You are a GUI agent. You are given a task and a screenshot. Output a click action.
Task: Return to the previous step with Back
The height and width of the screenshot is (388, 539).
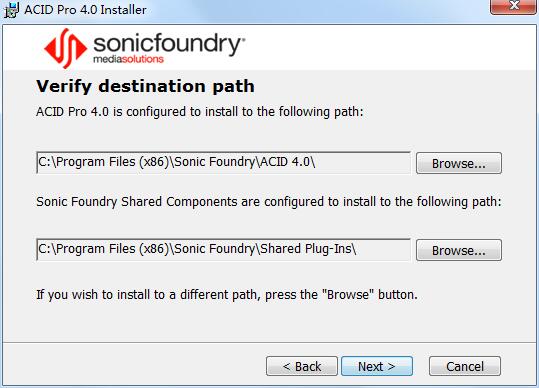pos(302,366)
